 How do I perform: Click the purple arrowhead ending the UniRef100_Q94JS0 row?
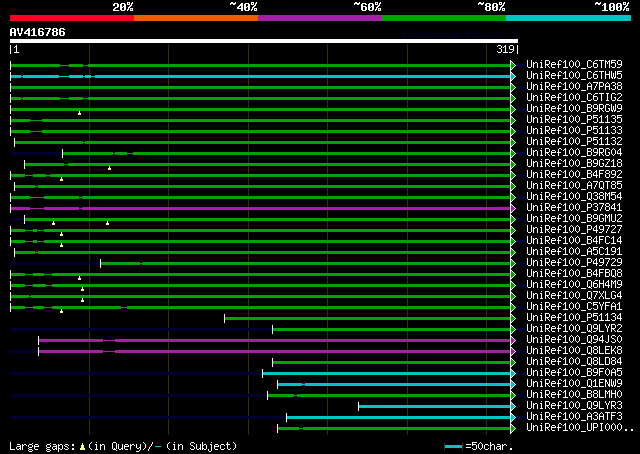pos(513,340)
